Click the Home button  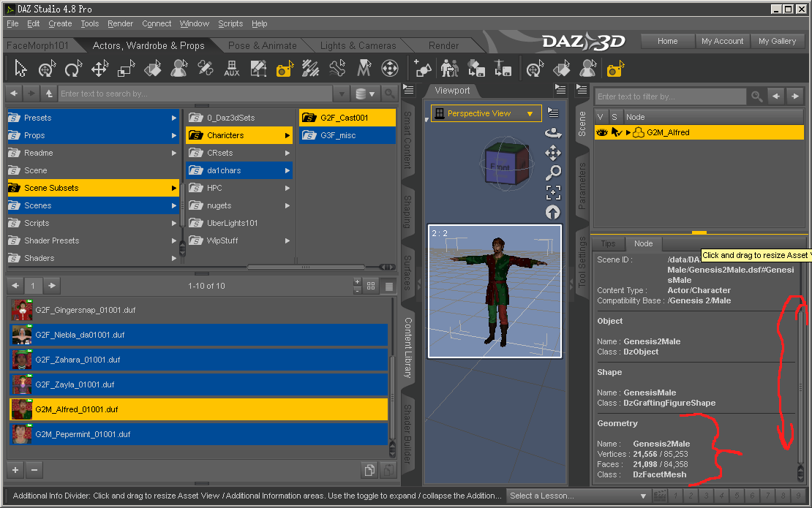667,41
